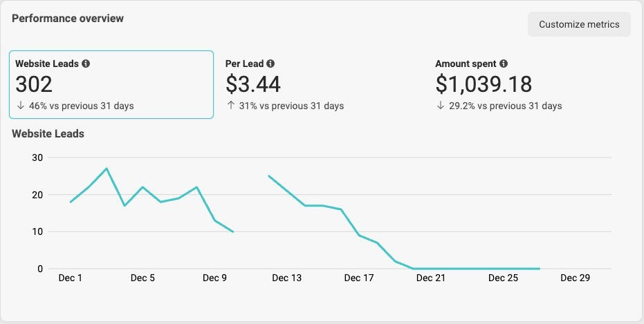
Task: Click the Dec 9 date axis label
Action: pyautogui.click(x=214, y=278)
